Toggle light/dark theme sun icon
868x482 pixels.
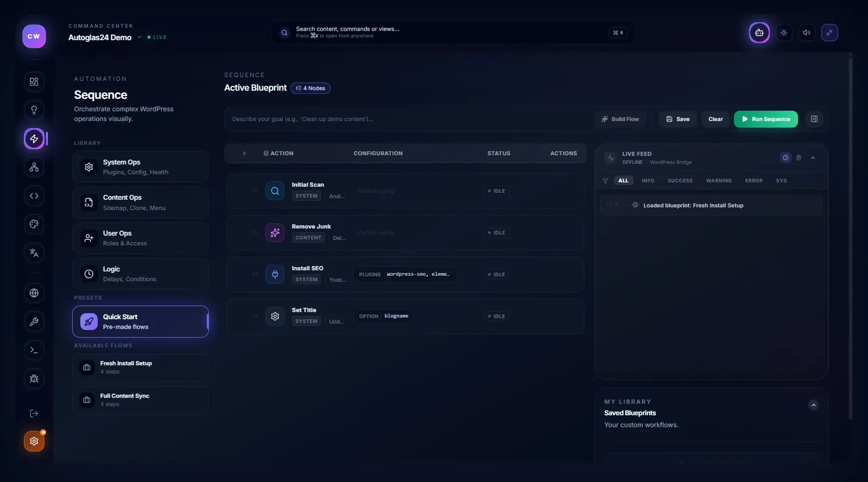click(784, 33)
